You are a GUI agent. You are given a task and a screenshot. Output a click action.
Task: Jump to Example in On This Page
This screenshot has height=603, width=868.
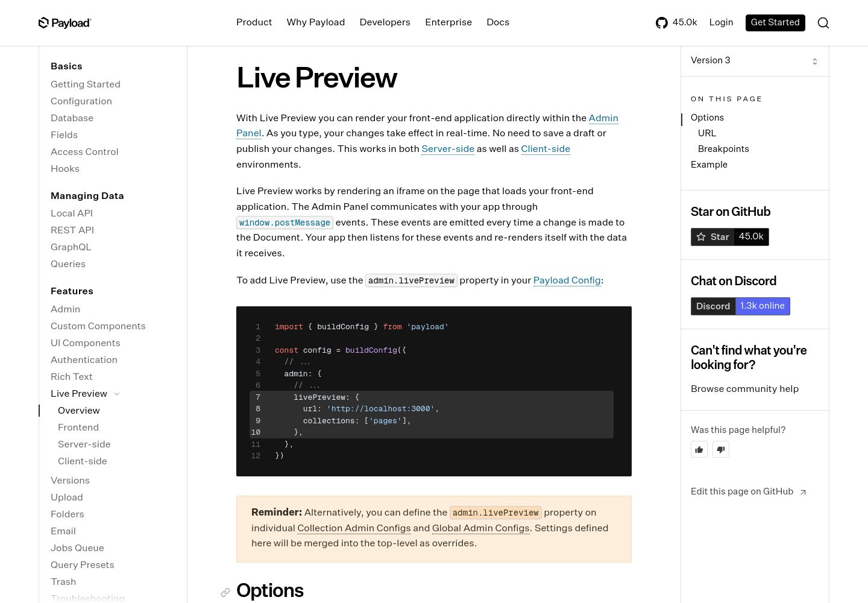click(709, 165)
